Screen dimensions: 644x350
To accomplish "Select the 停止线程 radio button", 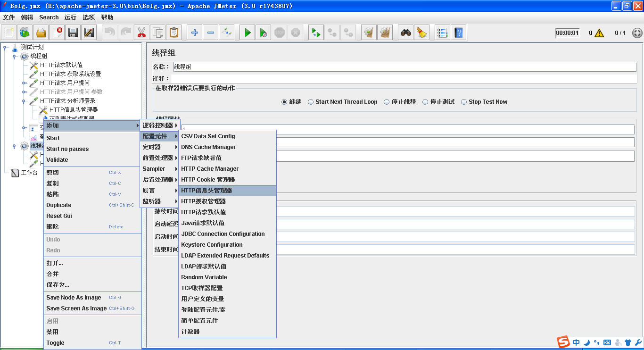I will pos(387,102).
